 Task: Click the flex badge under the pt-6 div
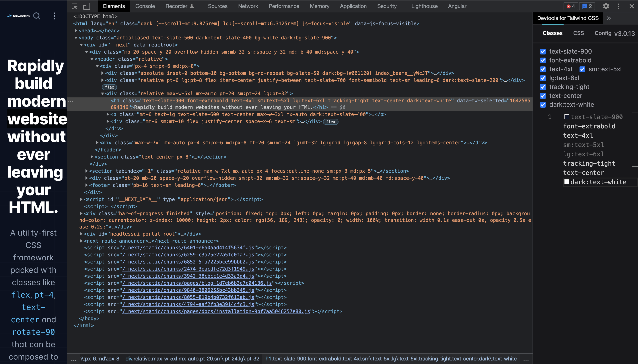tap(109, 87)
